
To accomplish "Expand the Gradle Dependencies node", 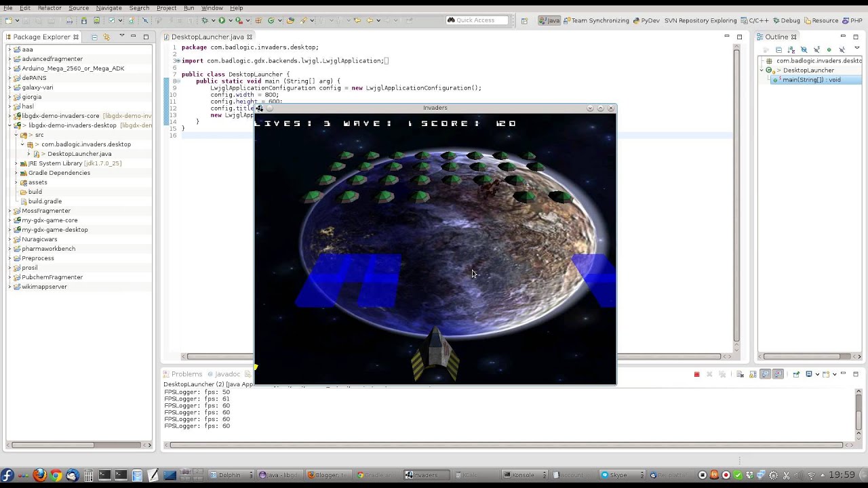I will (16, 173).
